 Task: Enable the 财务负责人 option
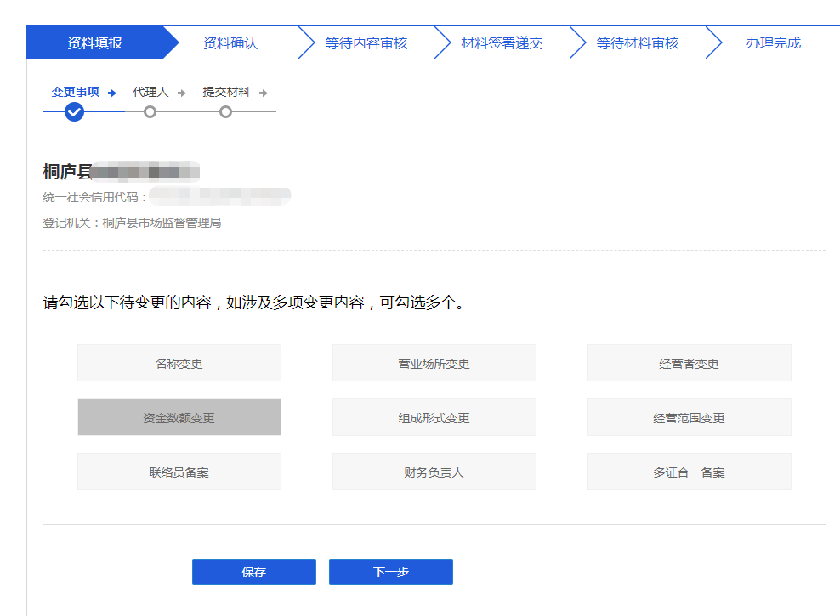(434, 472)
